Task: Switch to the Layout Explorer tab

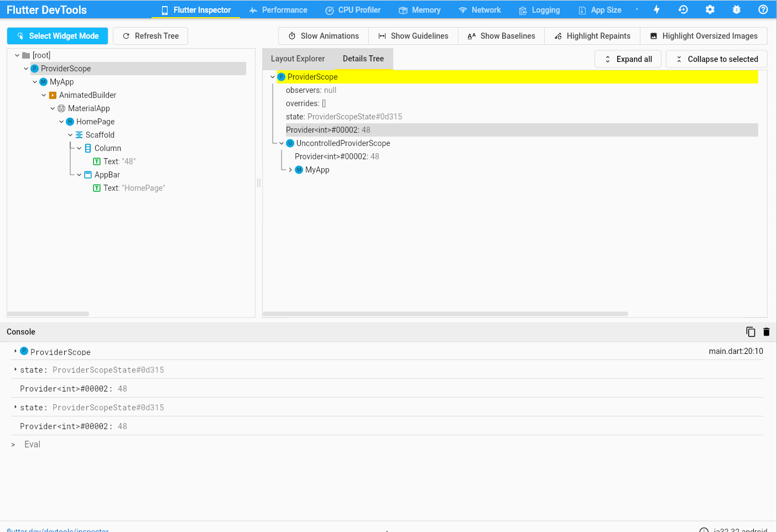Action: 298,58
